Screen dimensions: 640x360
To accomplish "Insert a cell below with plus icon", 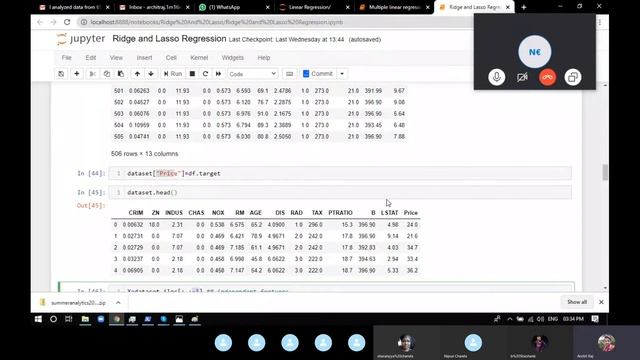I will pos(76,74).
